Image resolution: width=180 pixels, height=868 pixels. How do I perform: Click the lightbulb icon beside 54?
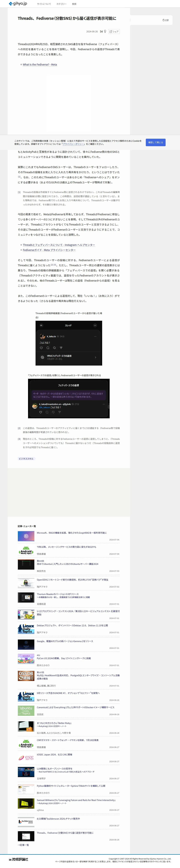(105, 31)
